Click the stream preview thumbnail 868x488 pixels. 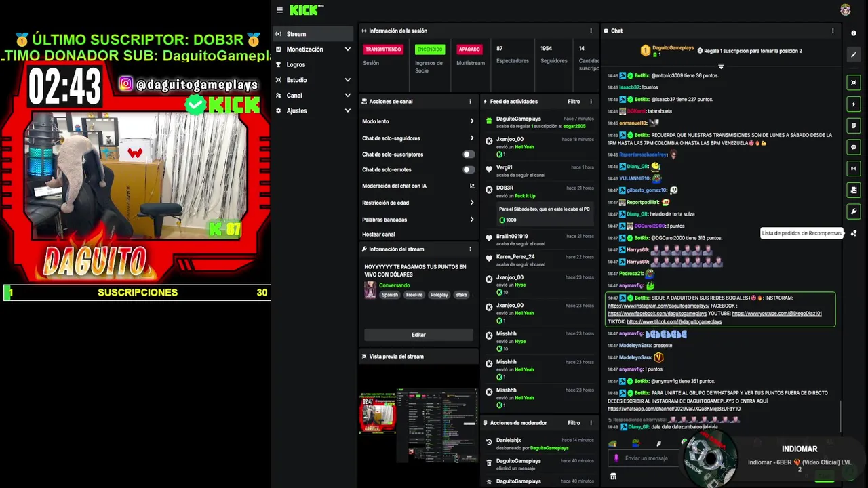[x=418, y=426]
